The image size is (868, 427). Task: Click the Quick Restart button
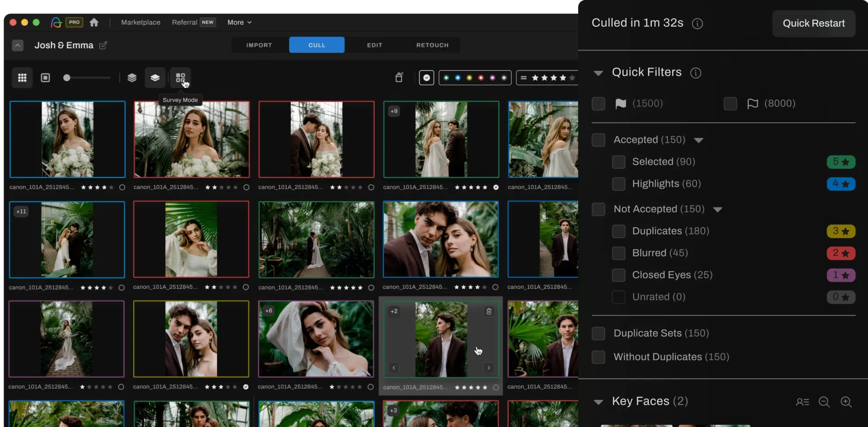click(813, 23)
